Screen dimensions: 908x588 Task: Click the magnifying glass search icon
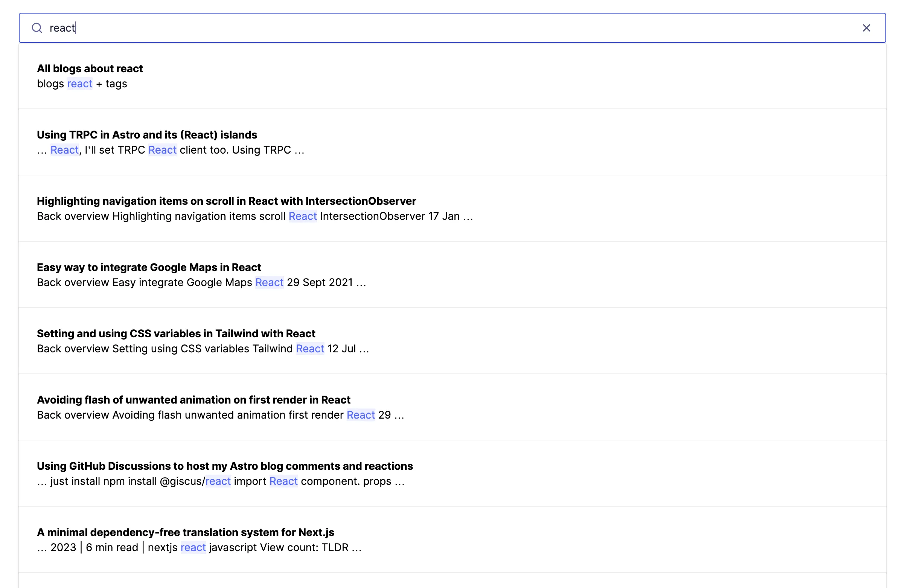[37, 28]
